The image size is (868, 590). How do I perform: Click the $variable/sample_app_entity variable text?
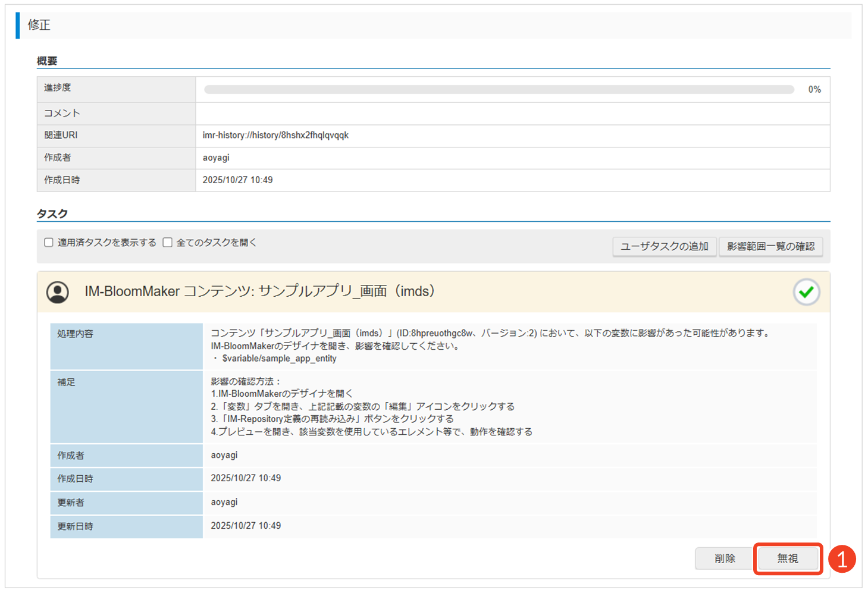click(279, 359)
